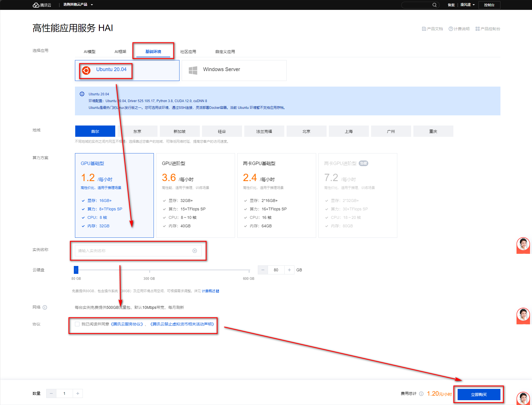Open the customer service avatar near instance name

click(x=523, y=245)
